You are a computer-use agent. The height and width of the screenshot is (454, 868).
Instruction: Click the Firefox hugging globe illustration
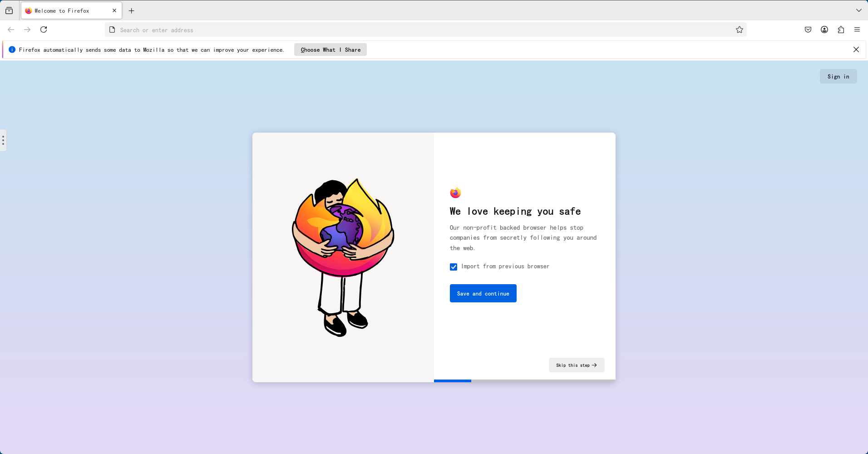point(343,257)
